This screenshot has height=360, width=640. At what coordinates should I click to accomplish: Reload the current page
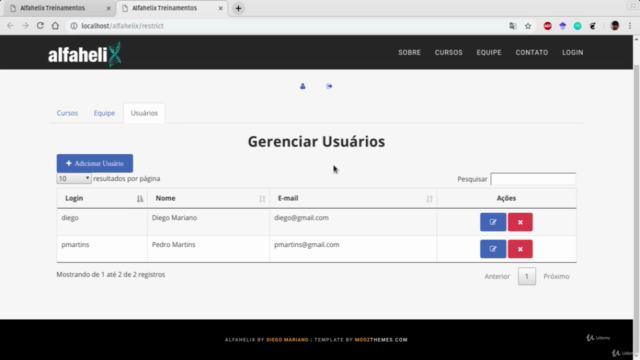(x=40, y=26)
